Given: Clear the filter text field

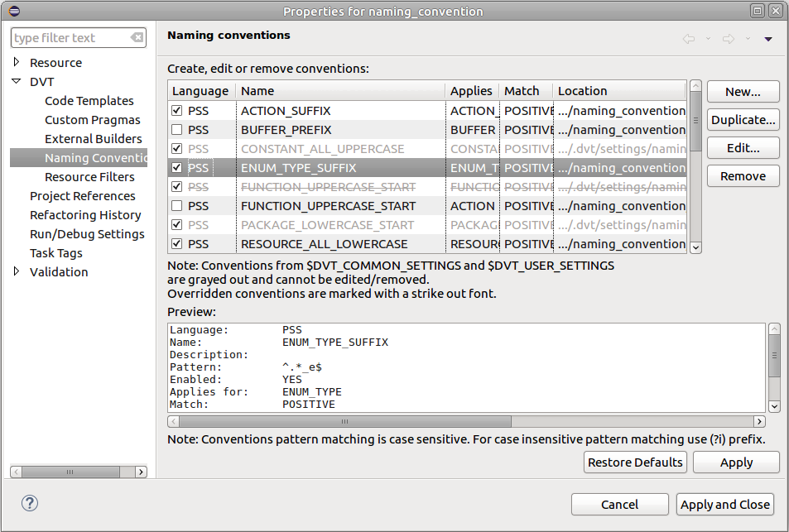Looking at the screenshot, I should [138, 37].
